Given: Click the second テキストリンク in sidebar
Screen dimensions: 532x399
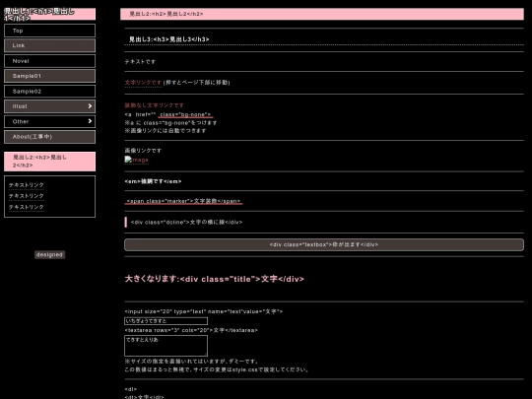Looking at the screenshot, I should (27, 196).
